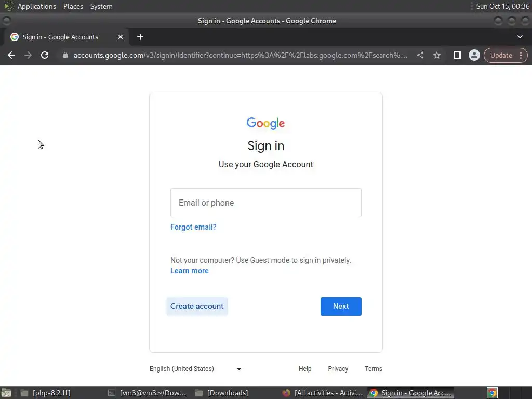Open the System menu
The width and height of the screenshot is (532, 399).
101,6
